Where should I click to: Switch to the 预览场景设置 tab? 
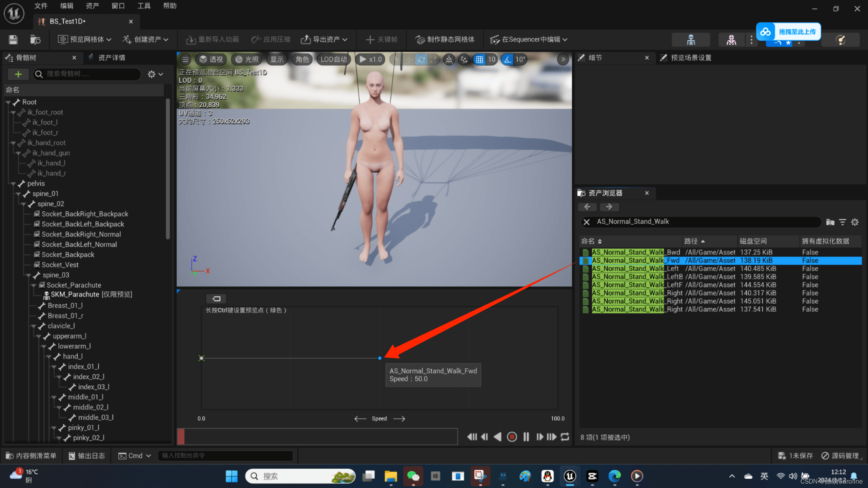click(690, 58)
